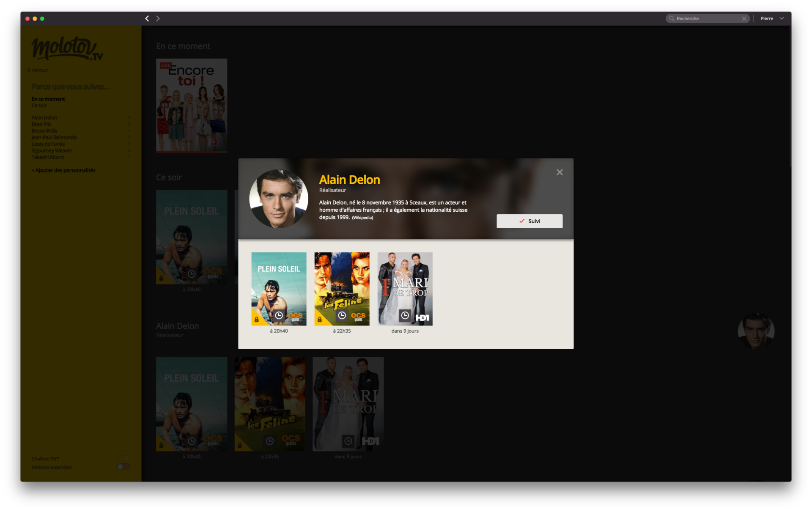The height and width of the screenshot is (511, 812).
Task: Click the Suivi follow button
Action: pyautogui.click(x=529, y=221)
